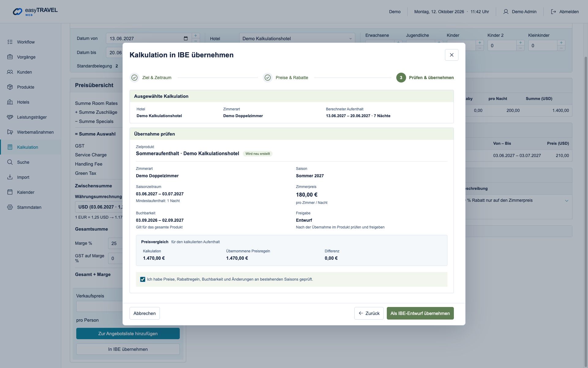The height and width of the screenshot is (368, 588).
Task: Click In IBE übernehmen button
Action: pyautogui.click(x=128, y=349)
